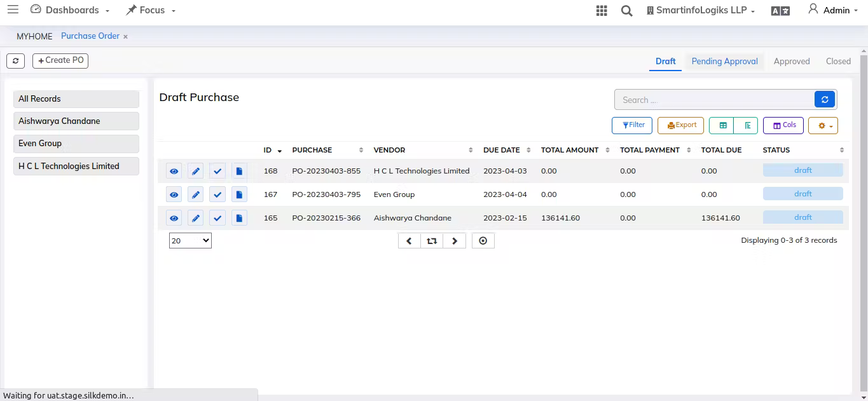Image resolution: width=868 pixels, height=401 pixels.
Task: Click the Filter button
Action: 632,125
